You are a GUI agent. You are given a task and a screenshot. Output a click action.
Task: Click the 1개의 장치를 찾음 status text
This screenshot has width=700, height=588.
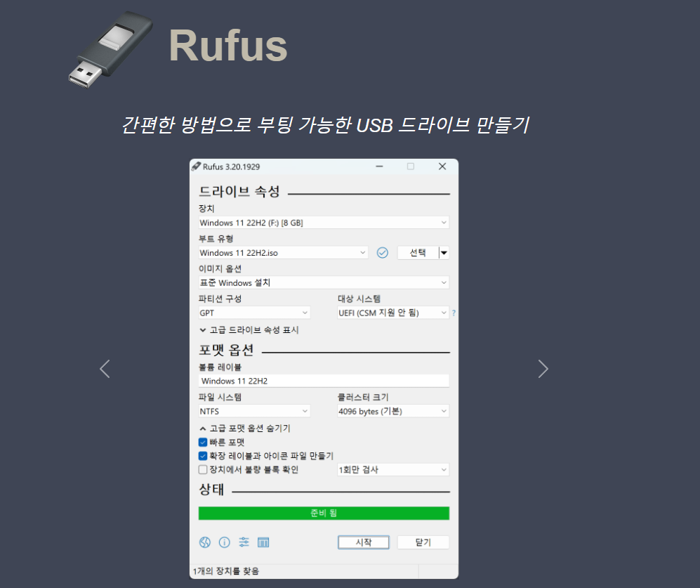click(226, 571)
